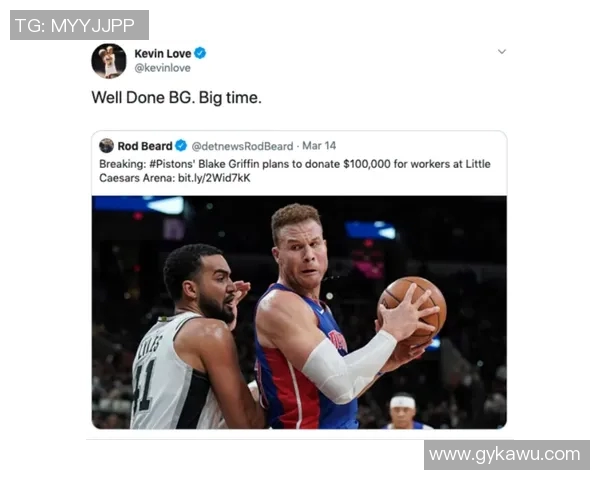Open the @kevinlove handle
Image resolution: width=600 pixels, height=480 pixels.
click(162, 68)
